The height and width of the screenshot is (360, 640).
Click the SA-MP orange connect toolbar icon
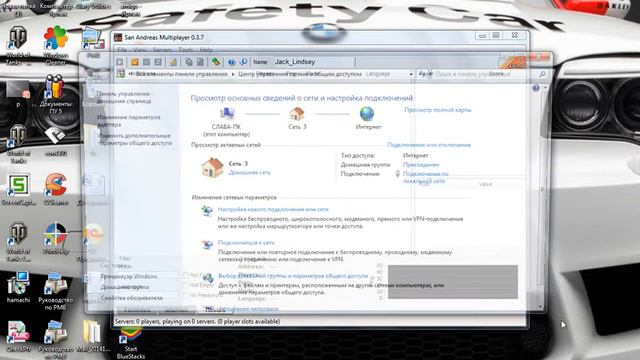pos(135,62)
